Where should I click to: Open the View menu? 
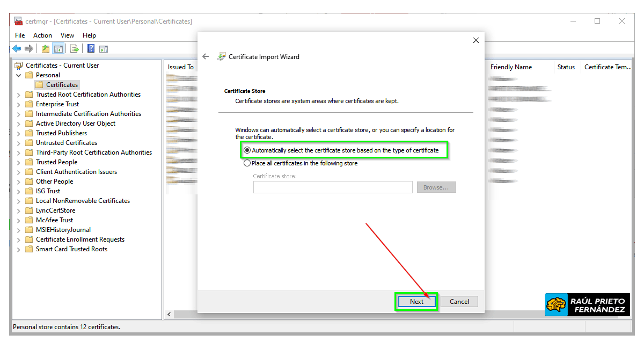(67, 35)
